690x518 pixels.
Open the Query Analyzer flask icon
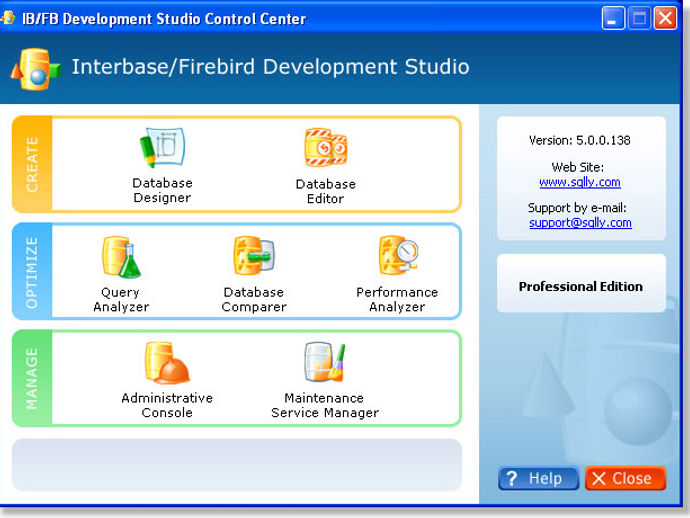pos(121,257)
